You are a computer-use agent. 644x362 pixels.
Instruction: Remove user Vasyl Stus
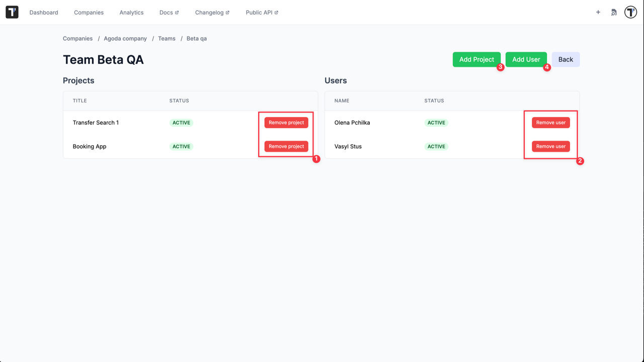550,146
